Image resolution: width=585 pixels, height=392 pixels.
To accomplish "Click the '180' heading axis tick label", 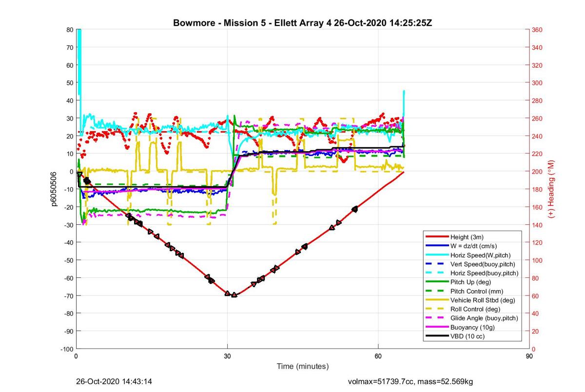I will pyautogui.click(x=538, y=189).
